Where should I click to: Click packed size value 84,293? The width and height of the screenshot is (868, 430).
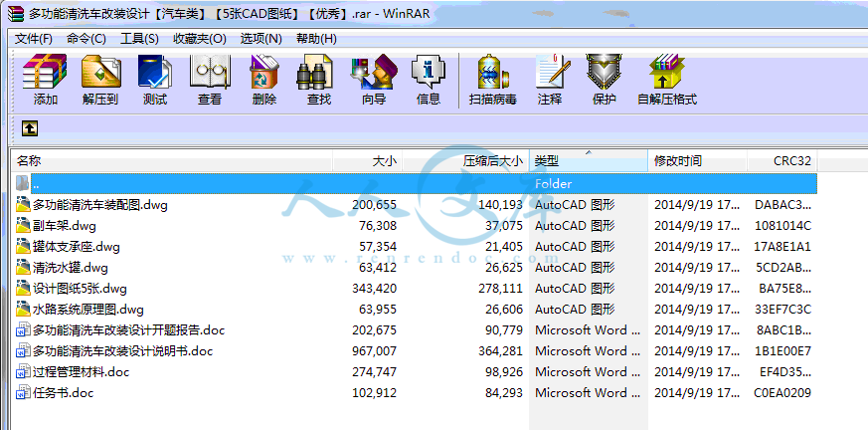(504, 393)
